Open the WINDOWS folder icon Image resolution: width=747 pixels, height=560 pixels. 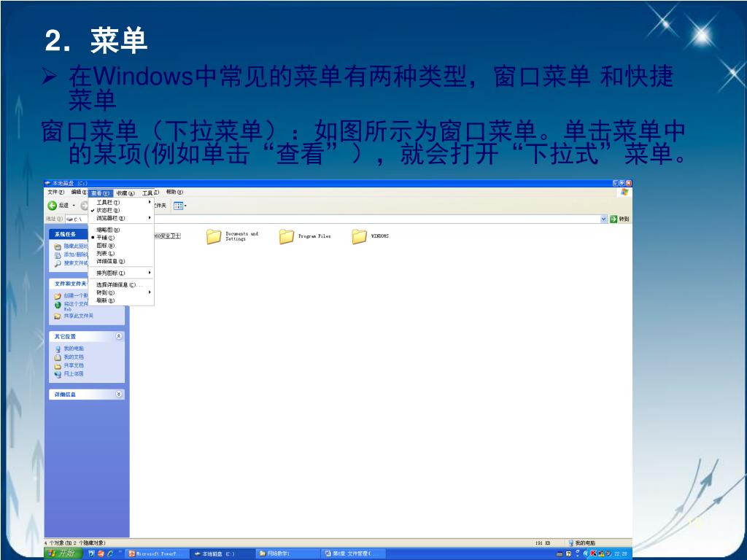359,236
